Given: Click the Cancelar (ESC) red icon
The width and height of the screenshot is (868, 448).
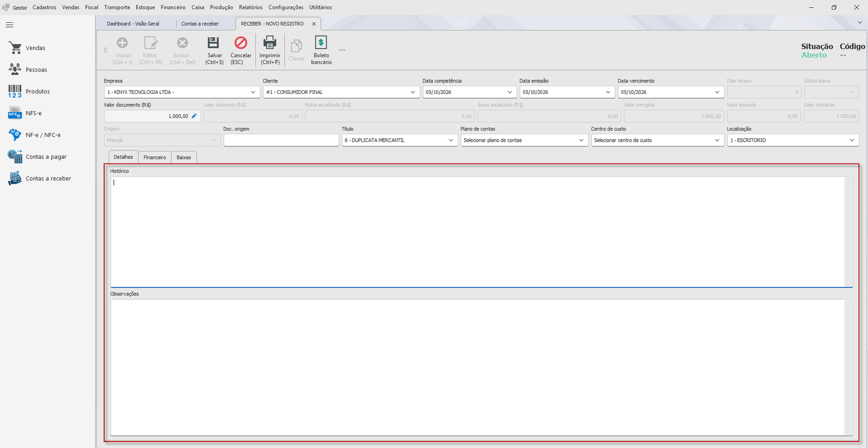Looking at the screenshot, I should pos(240,43).
